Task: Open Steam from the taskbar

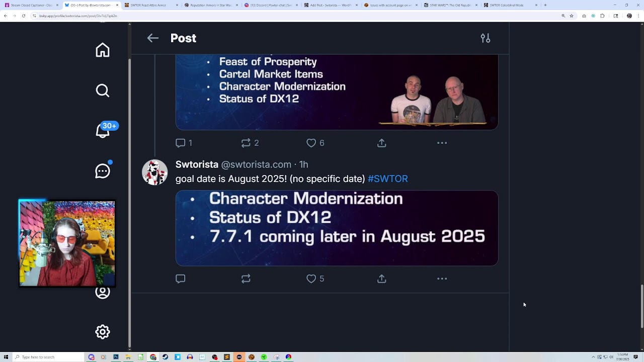Action: (165, 357)
